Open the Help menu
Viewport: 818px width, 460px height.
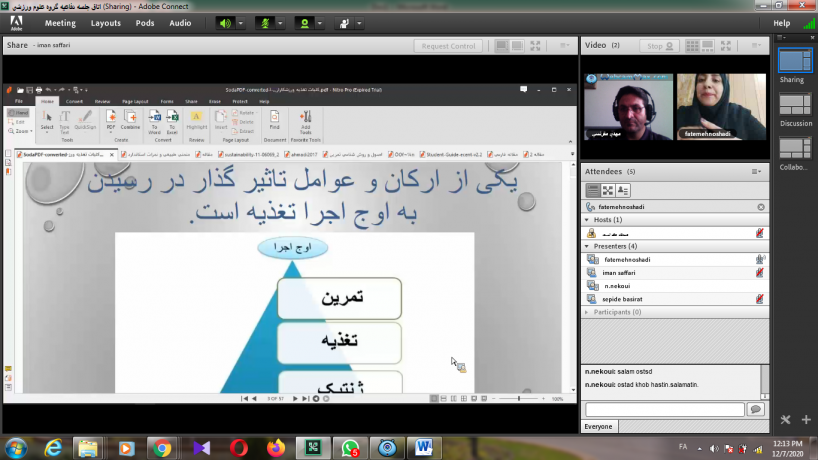pos(781,23)
